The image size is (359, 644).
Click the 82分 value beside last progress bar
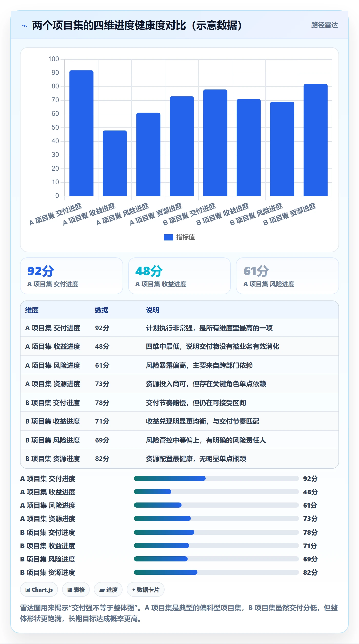[310, 572]
